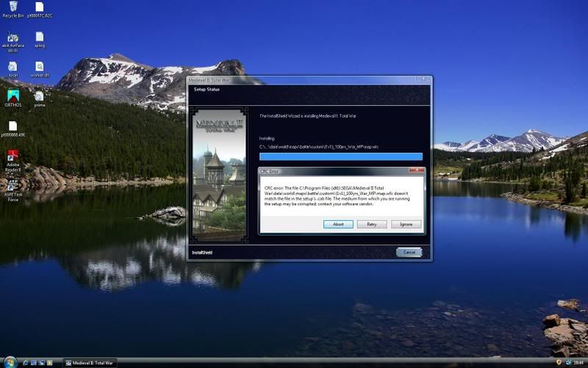Image resolution: width=588 pixels, height=368 pixels.
Task: Click the blue installation progress bar
Action: pos(341,157)
